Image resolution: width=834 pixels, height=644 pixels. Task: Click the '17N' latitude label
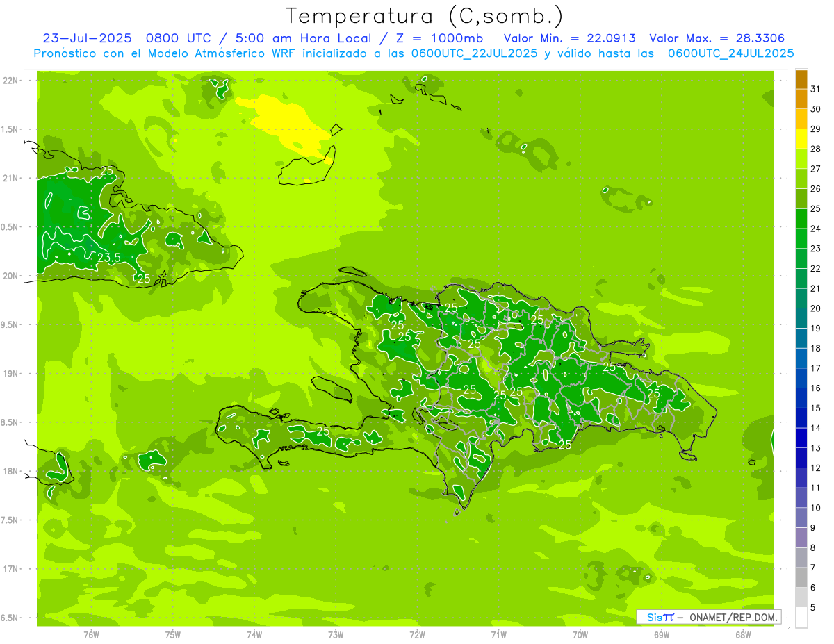click(10, 569)
